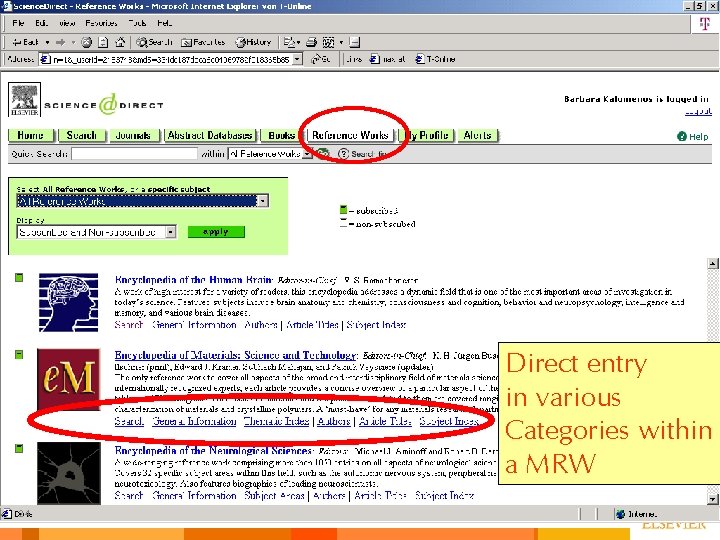Click the green subscribed marker beside Neurological Sciences

tap(19, 448)
